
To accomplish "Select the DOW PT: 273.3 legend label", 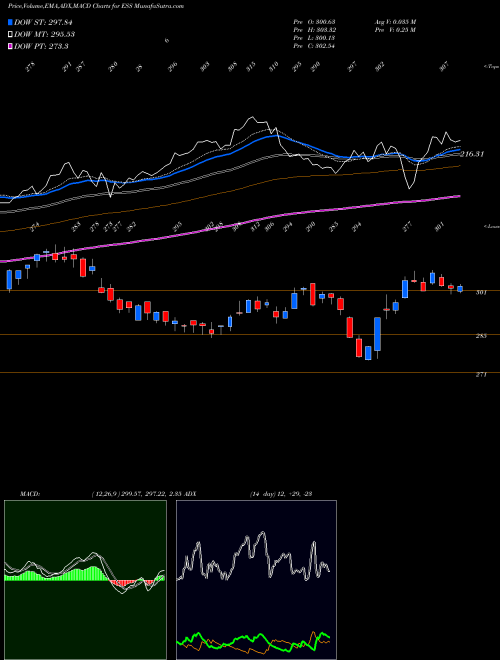I will [x=41, y=46].
